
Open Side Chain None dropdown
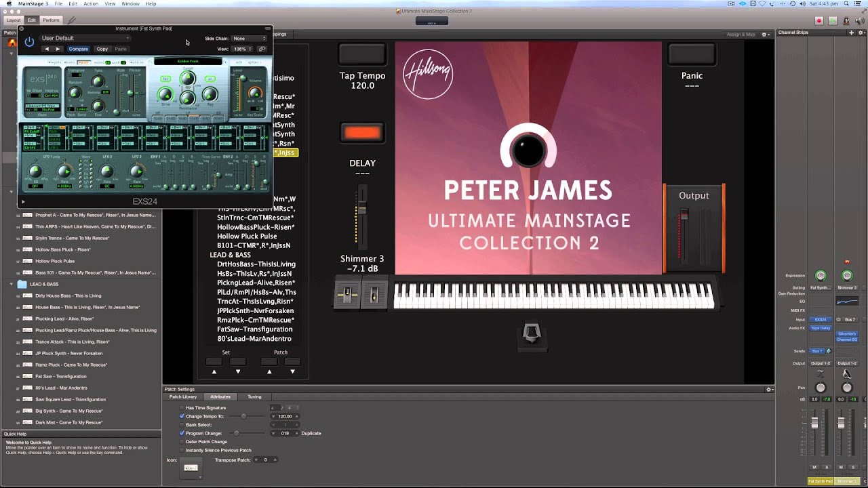[249, 39]
